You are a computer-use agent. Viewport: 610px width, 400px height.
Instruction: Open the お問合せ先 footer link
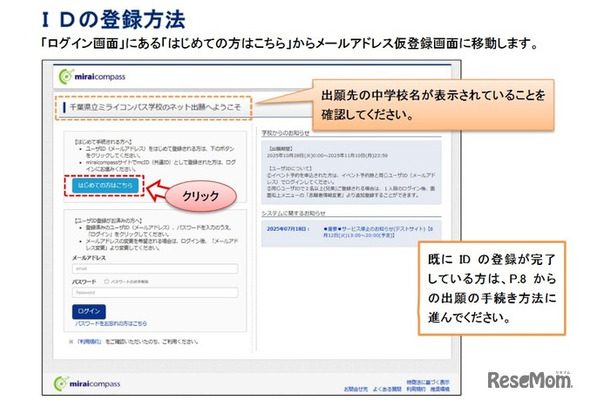point(357,388)
